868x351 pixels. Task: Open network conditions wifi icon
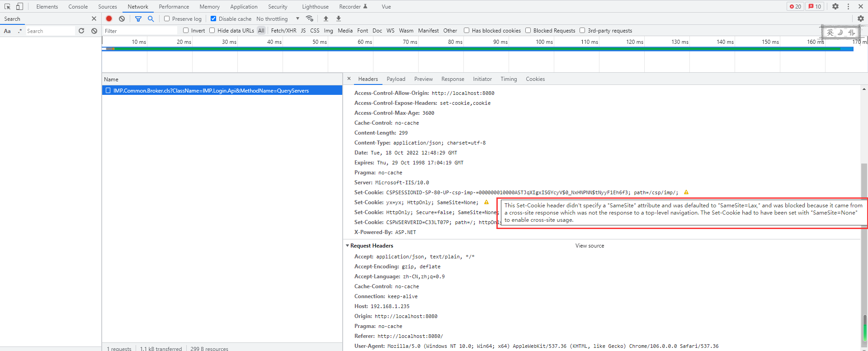[310, 19]
